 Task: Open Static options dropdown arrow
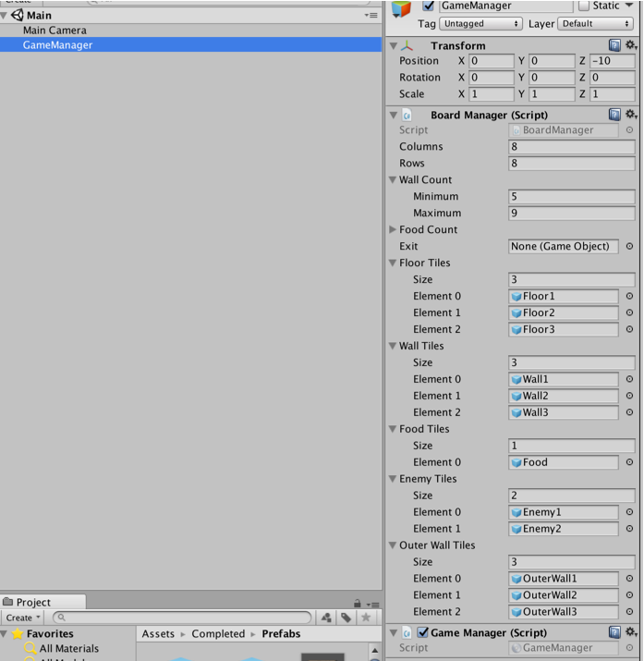[629, 5]
